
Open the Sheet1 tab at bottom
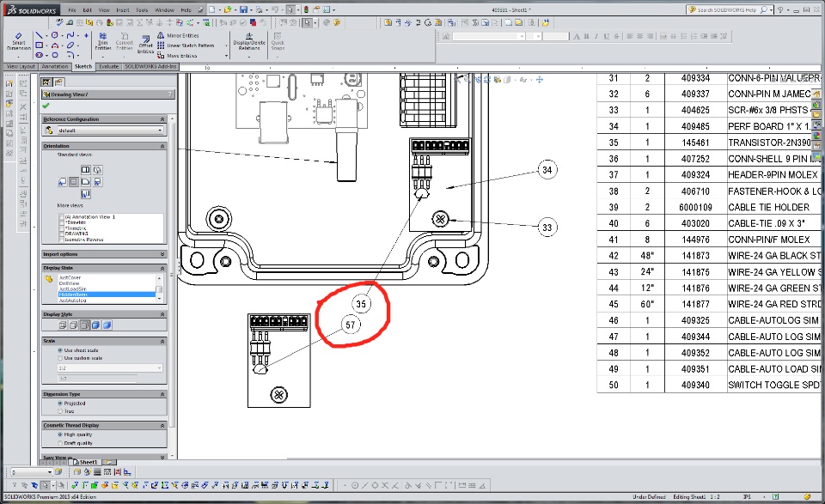coord(84,462)
